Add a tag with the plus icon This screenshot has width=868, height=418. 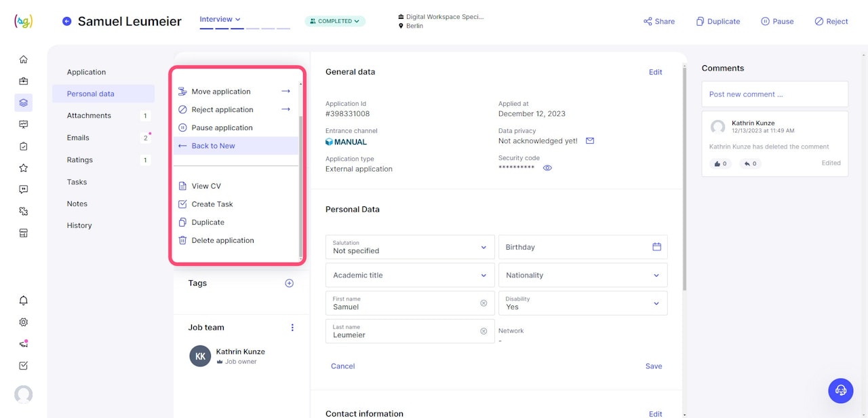coord(289,283)
